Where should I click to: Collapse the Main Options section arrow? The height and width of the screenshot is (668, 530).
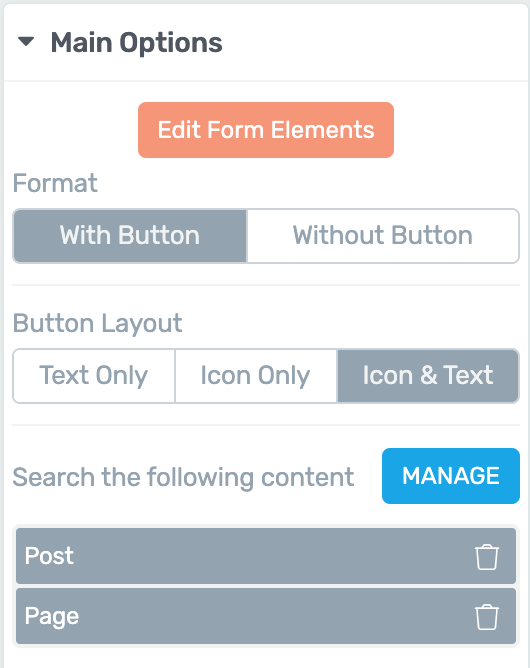coord(26,42)
